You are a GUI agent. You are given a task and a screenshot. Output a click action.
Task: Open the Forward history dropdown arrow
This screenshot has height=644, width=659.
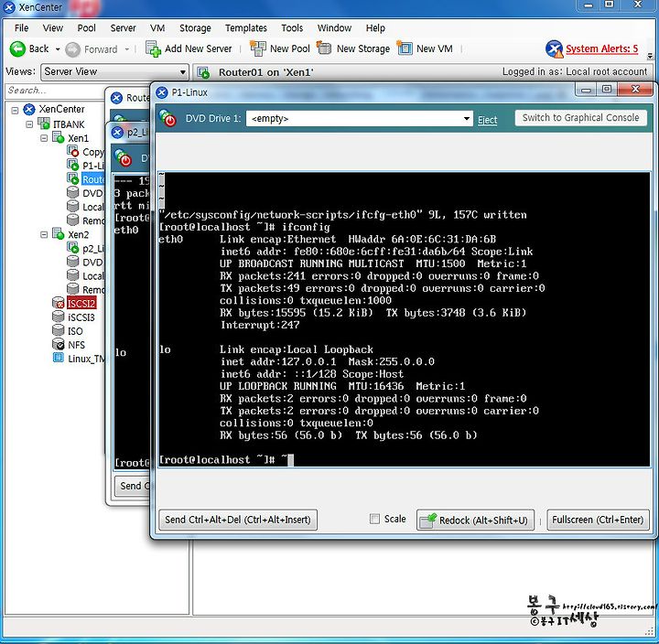pyautogui.click(x=127, y=49)
